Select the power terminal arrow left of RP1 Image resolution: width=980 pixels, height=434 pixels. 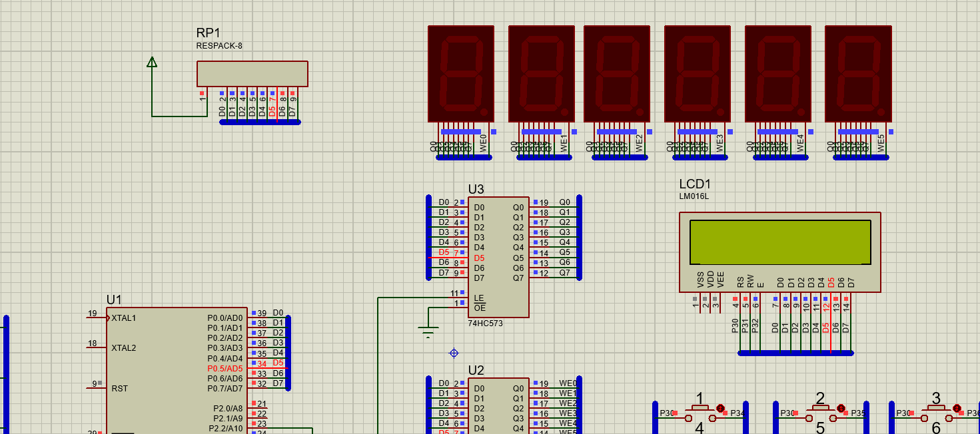point(152,62)
